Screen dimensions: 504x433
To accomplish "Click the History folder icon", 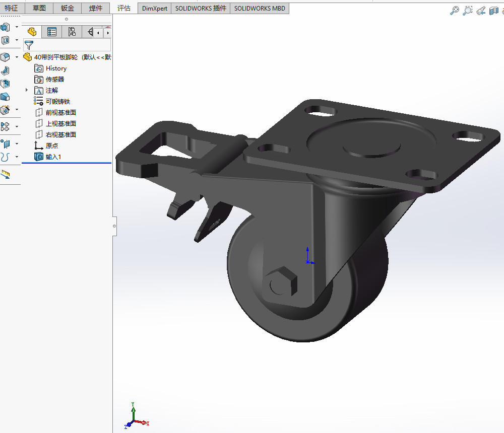I will coord(39,68).
